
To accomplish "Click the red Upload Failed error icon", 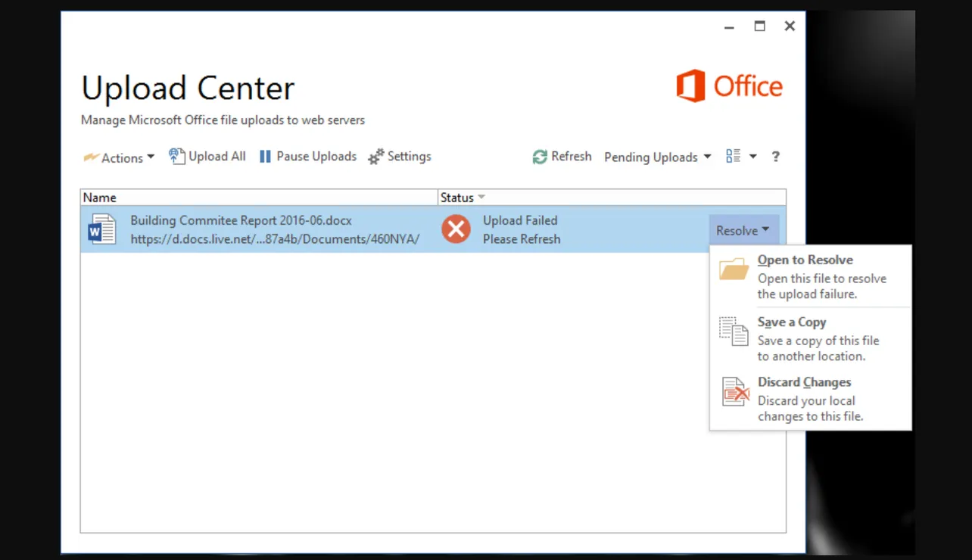I will coord(456,229).
